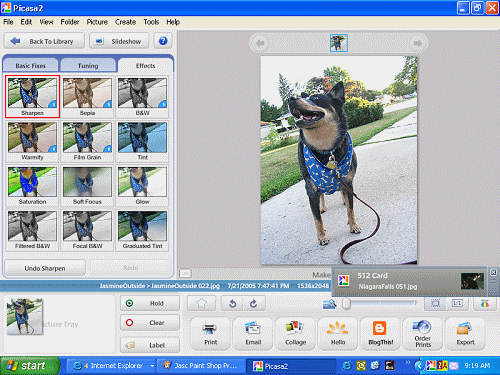Click the zoom magnifier icon
Image resolution: width=500 pixels, height=375 pixels.
coord(329,304)
